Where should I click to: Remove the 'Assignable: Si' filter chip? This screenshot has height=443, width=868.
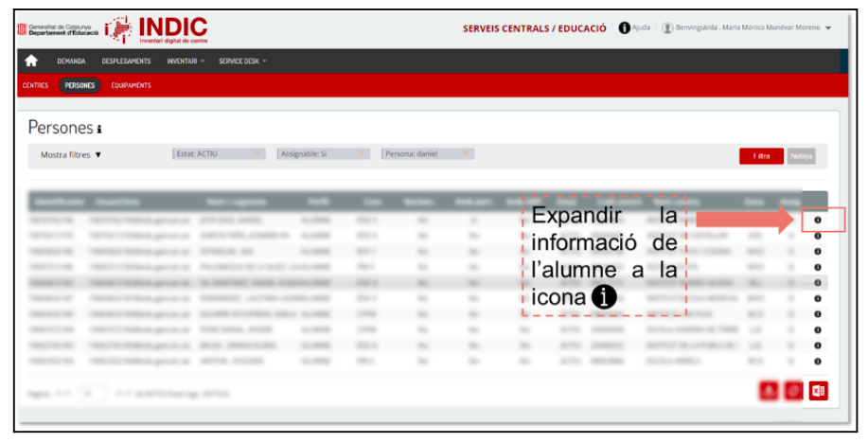362,153
